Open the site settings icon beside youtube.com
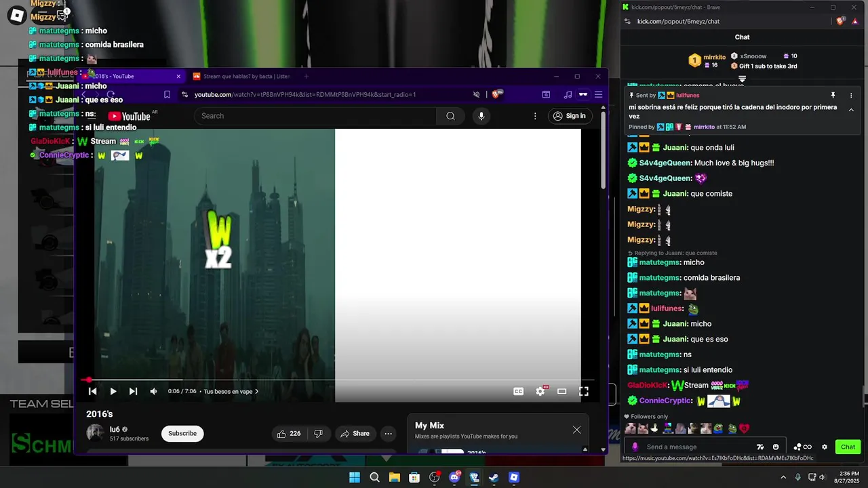The image size is (868, 488). tap(184, 95)
